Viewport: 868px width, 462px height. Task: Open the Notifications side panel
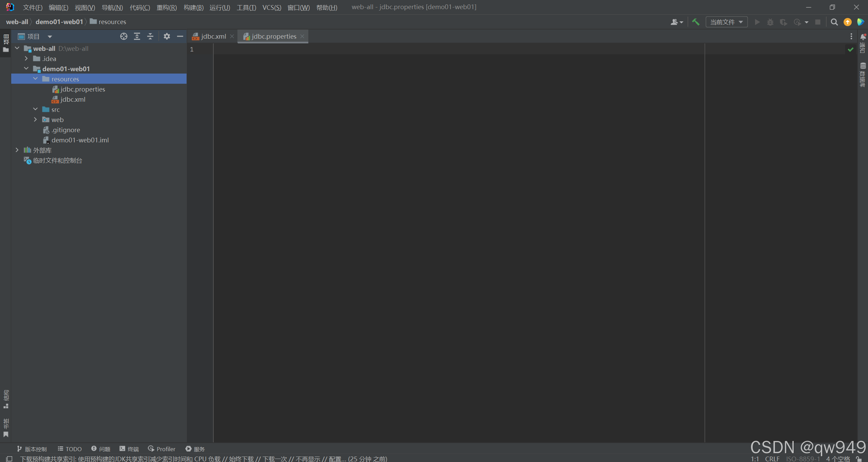pos(863,43)
